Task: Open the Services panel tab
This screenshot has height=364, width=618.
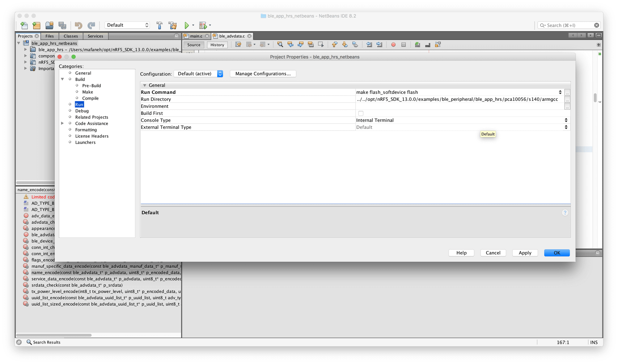Action: pyautogui.click(x=95, y=36)
